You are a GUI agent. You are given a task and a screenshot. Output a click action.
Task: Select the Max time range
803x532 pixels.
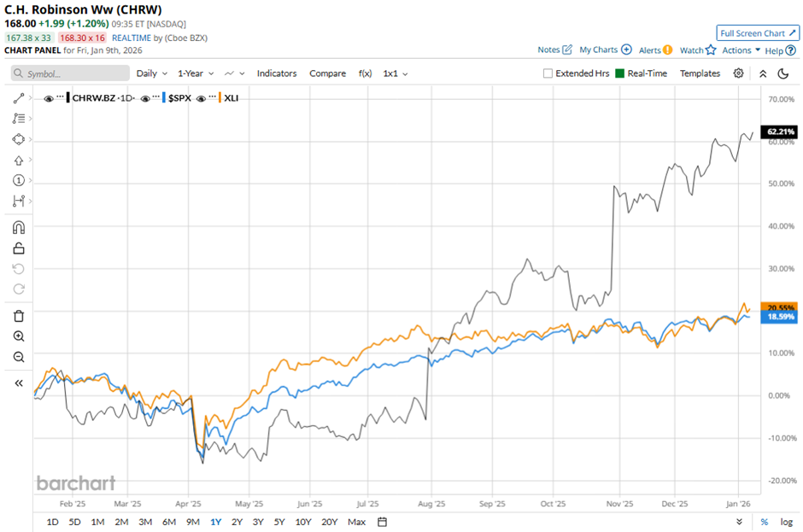pos(356,522)
